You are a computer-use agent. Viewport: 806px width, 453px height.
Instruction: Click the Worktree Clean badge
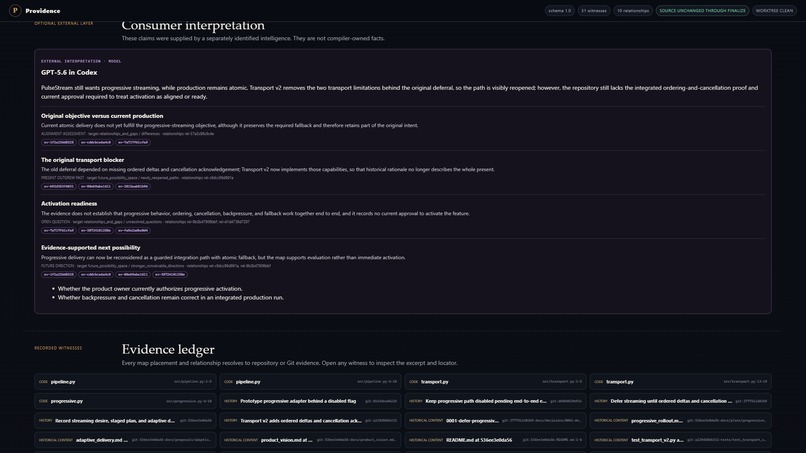[x=774, y=10]
